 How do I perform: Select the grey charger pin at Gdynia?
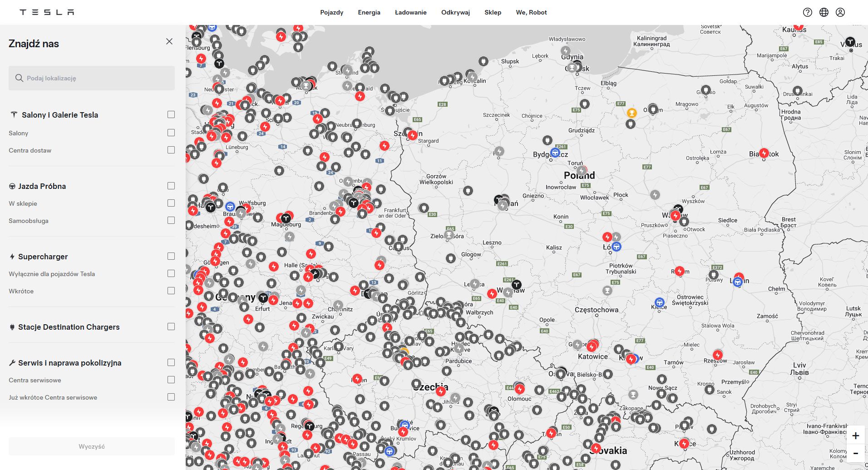tap(565, 51)
